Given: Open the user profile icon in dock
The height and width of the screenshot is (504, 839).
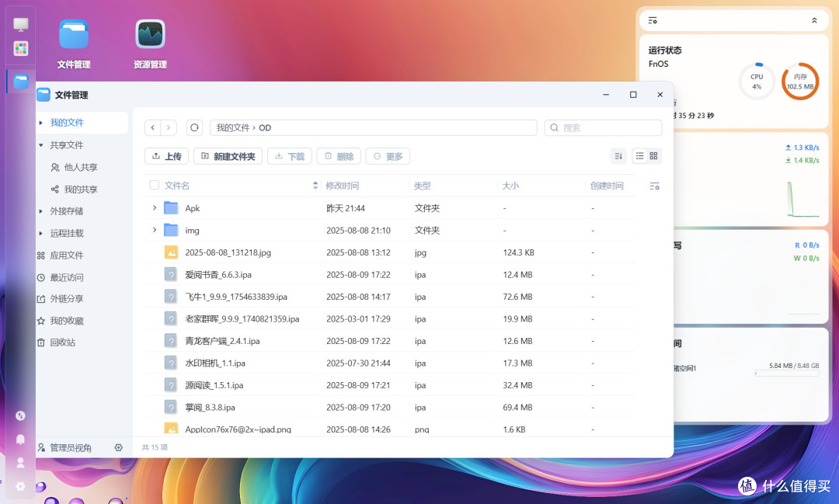Looking at the screenshot, I should tap(20, 463).
